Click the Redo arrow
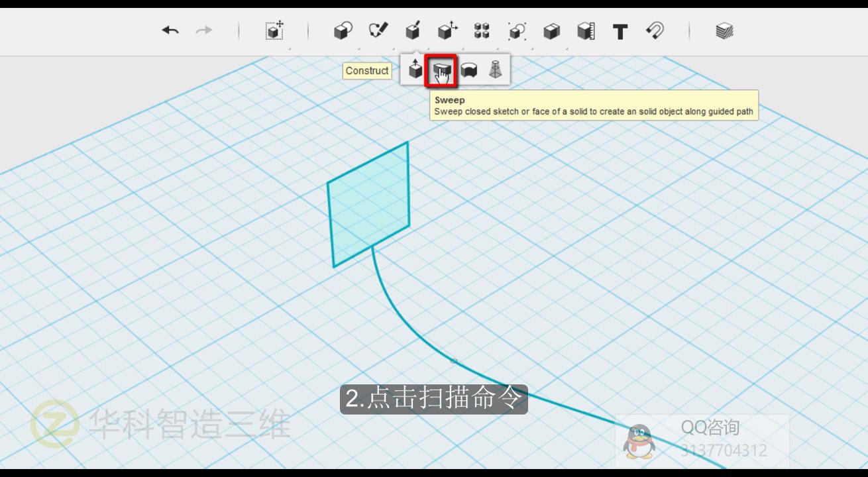The height and width of the screenshot is (477, 868). [204, 30]
